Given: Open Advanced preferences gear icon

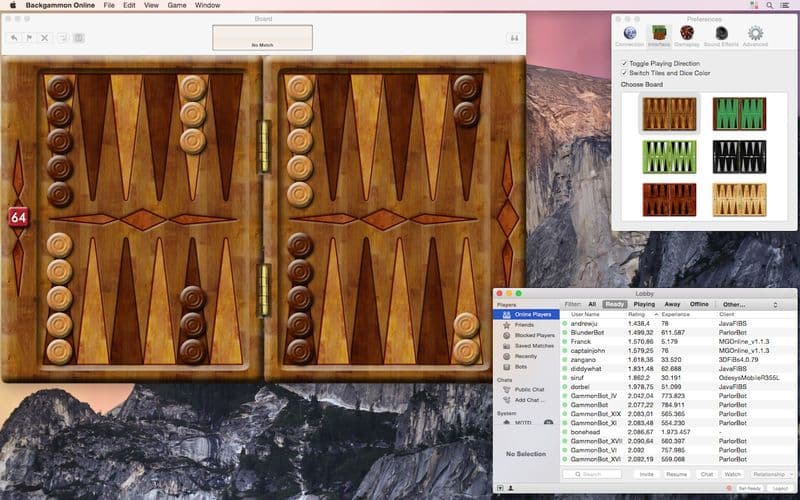Looking at the screenshot, I should point(755,34).
